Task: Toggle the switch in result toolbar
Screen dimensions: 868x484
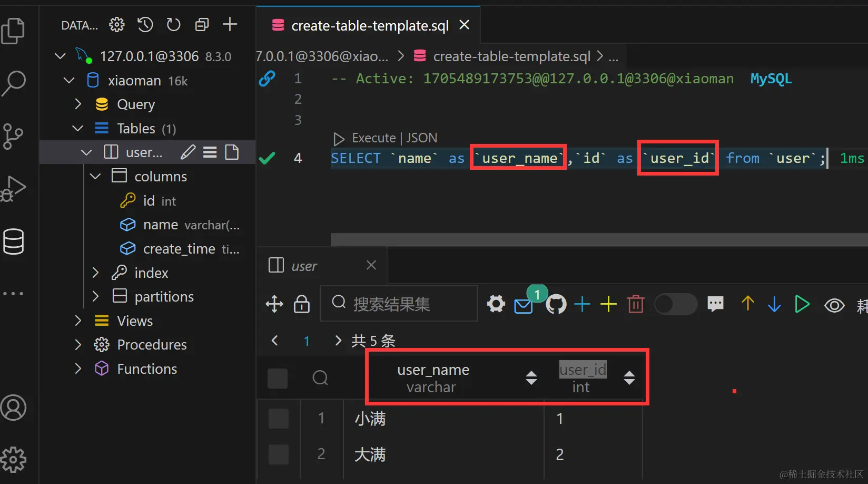Action: click(676, 304)
